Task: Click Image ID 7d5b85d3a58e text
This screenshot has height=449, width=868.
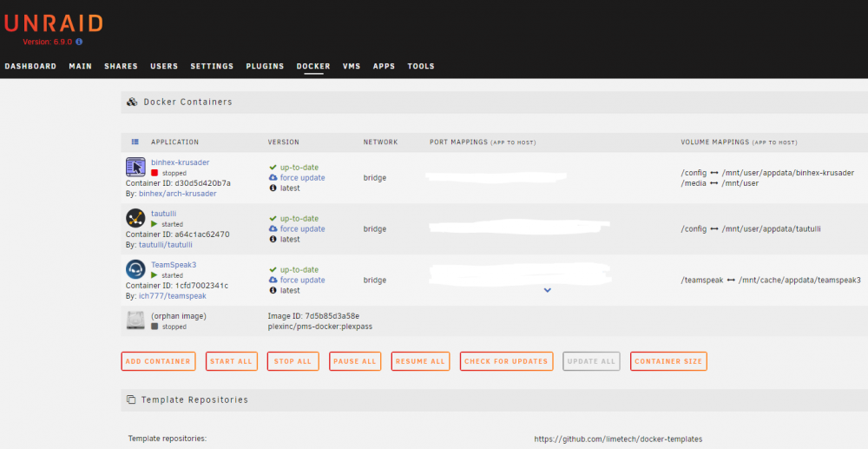Action: coord(313,316)
